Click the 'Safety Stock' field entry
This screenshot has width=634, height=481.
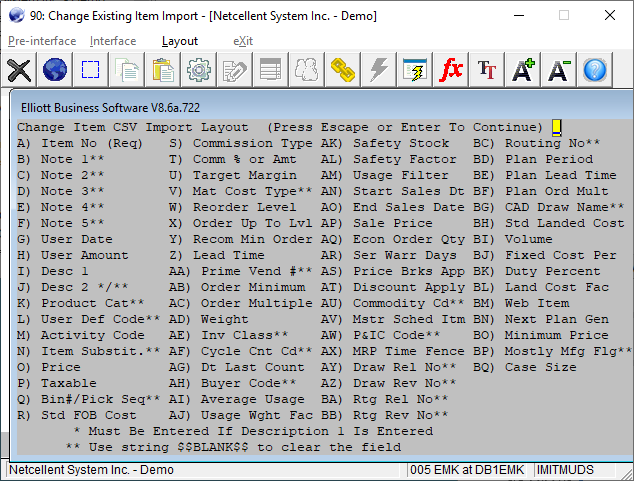click(385, 143)
